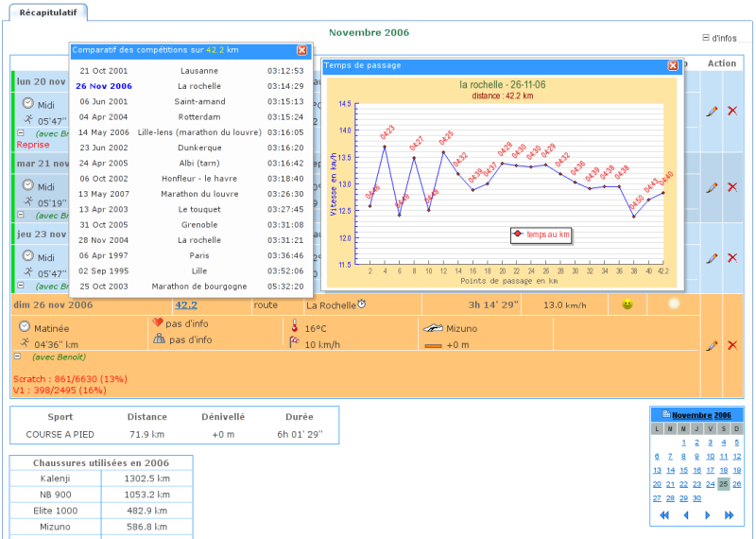Go to next month in mini calendar
Viewport: 756px width, 539px height.
[707, 515]
